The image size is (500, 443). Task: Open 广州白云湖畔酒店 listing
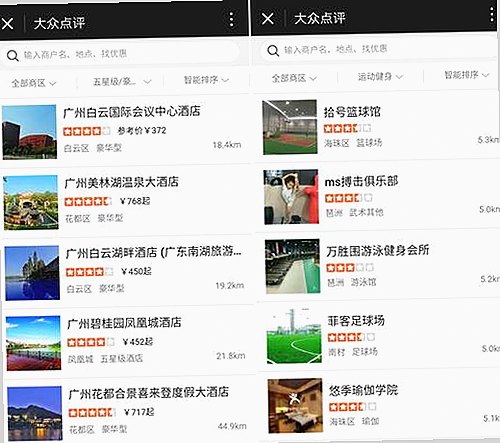pos(127,271)
